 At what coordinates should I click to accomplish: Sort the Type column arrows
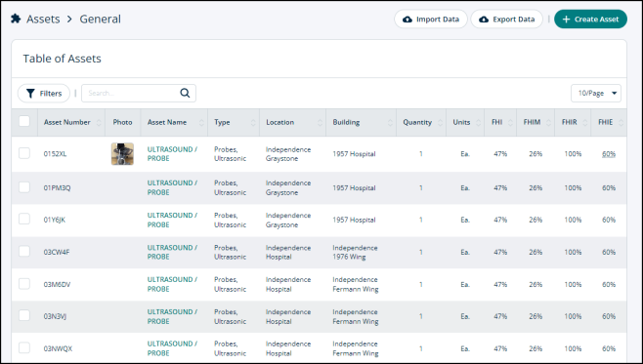[253, 122]
